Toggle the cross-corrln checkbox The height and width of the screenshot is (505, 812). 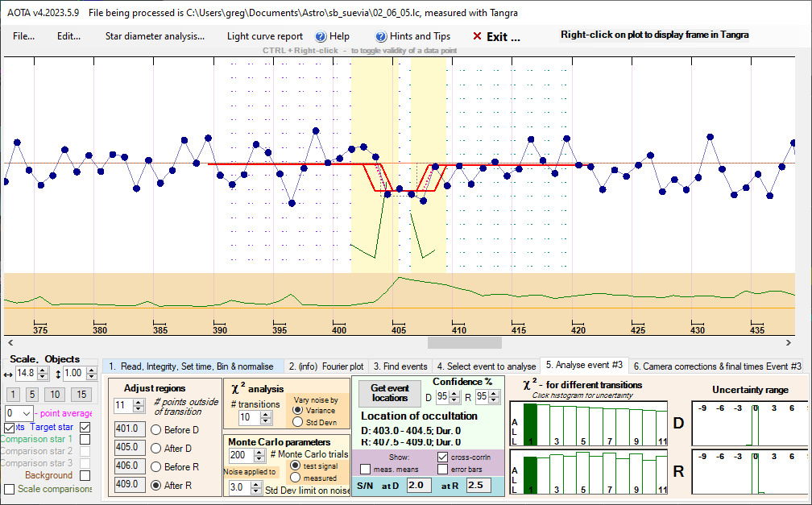(x=442, y=457)
